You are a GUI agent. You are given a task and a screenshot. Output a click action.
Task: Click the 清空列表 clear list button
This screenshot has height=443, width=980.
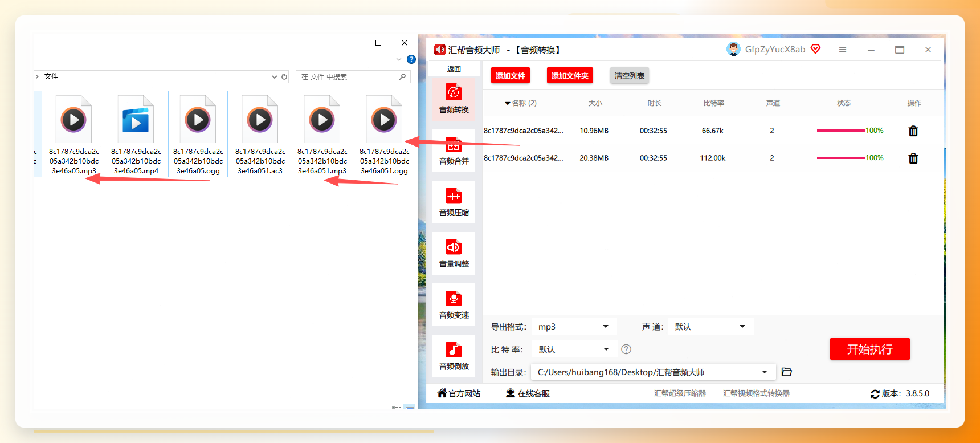tap(630, 76)
